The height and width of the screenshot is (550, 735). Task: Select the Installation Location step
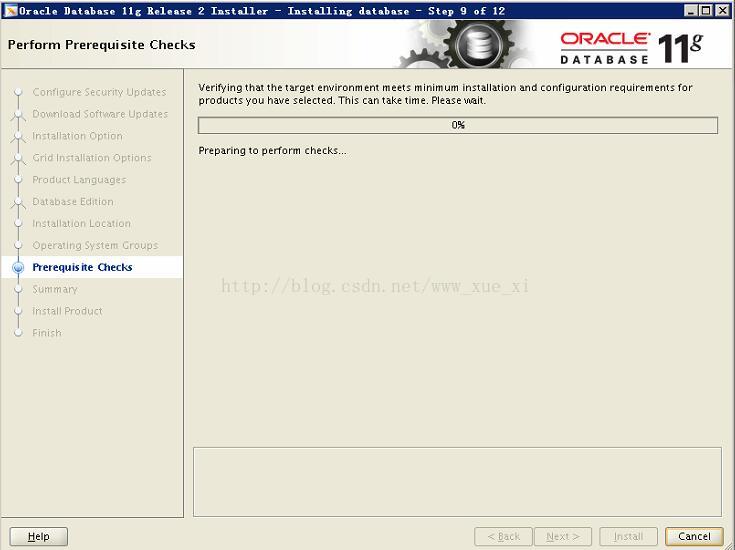coord(82,223)
